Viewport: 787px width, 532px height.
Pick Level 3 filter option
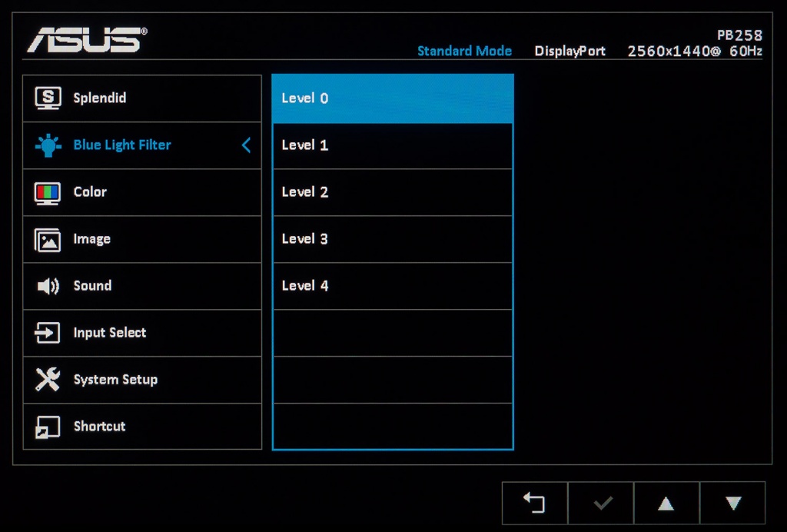point(393,239)
